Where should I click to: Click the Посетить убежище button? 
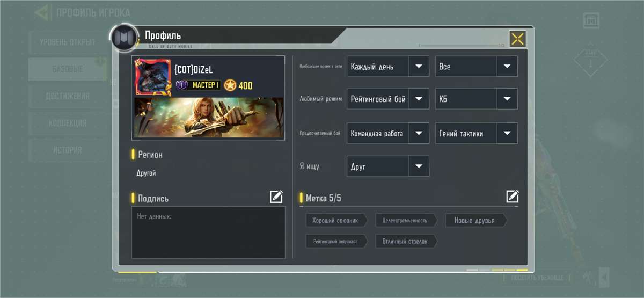coord(537,278)
